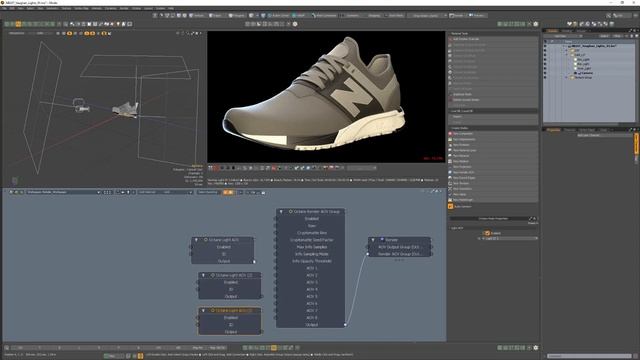The image size is (640, 360).
Task: Click Cryptomatte Bins on the AOV Group node
Action: click(x=312, y=233)
